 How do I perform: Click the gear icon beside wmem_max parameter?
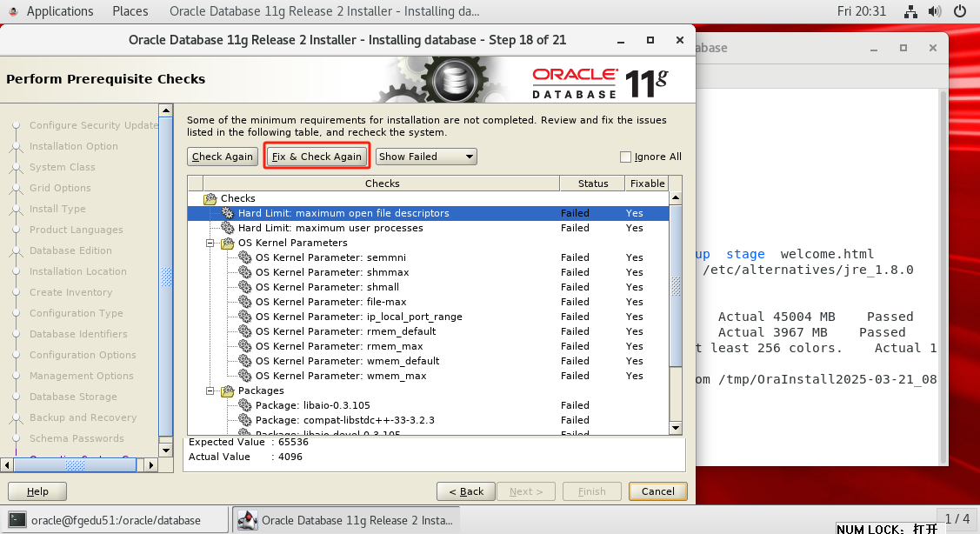pos(245,376)
